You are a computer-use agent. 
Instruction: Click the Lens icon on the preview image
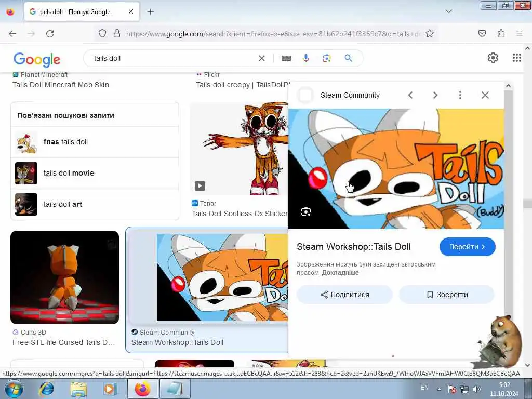[305, 212]
